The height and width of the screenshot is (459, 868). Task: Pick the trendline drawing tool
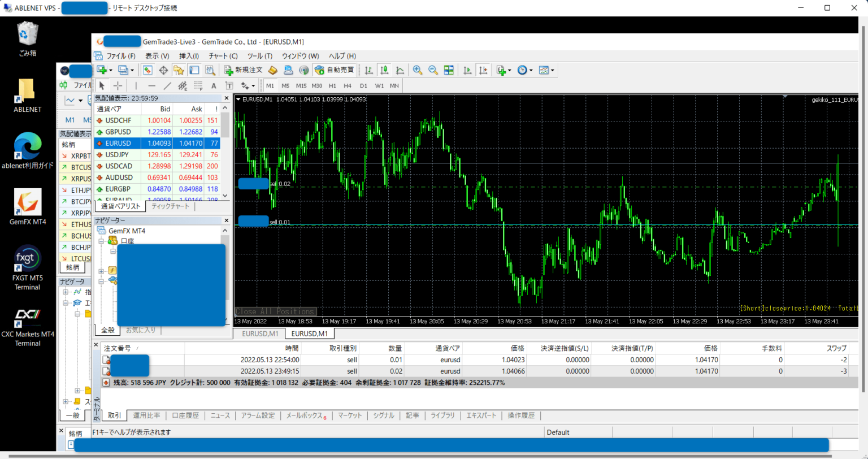(x=167, y=85)
